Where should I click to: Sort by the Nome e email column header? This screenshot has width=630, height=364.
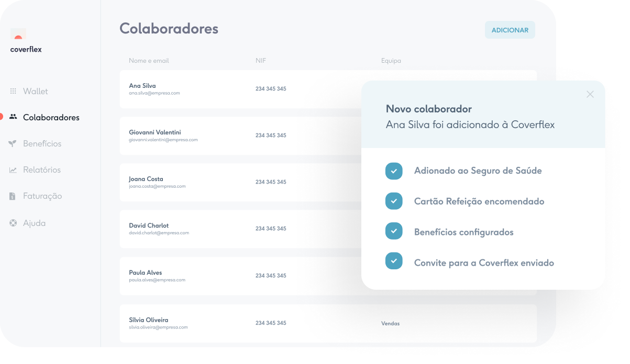(149, 61)
